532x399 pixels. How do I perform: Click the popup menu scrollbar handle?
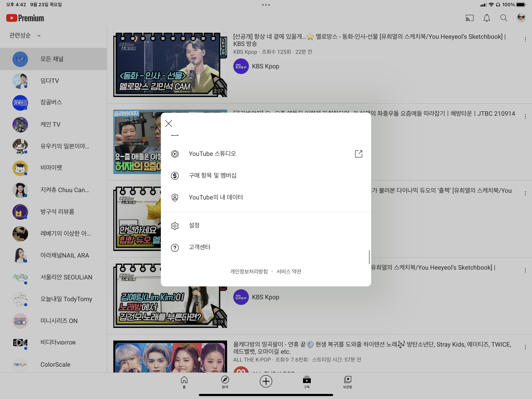pyautogui.click(x=369, y=257)
